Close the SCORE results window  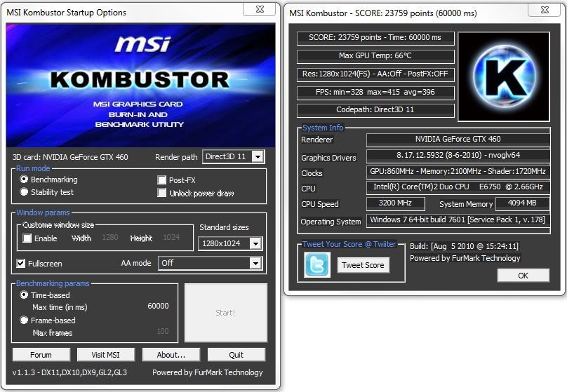[x=545, y=10]
